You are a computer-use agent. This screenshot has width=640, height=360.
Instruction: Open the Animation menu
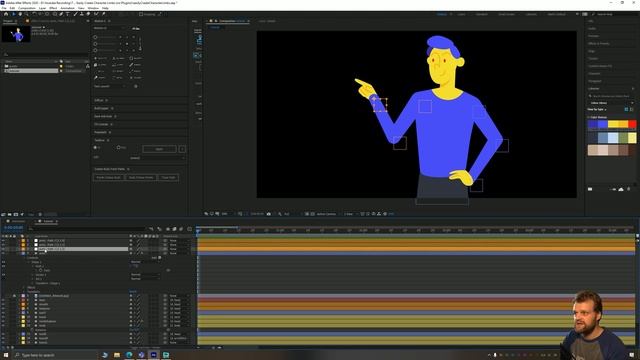click(x=67, y=8)
